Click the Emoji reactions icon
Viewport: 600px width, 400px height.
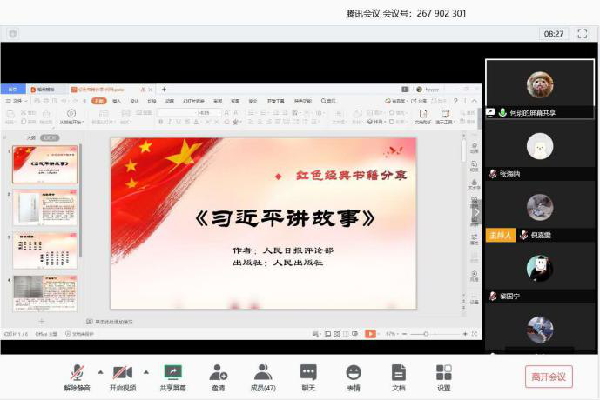353,376
